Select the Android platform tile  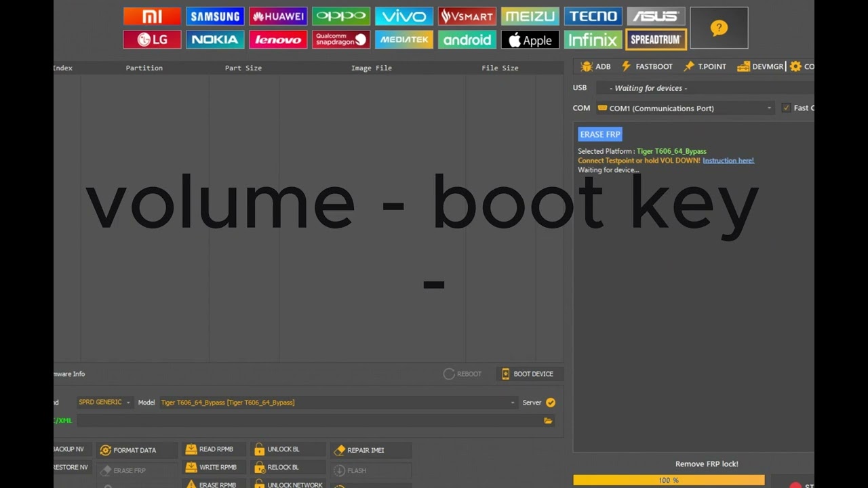tap(467, 39)
